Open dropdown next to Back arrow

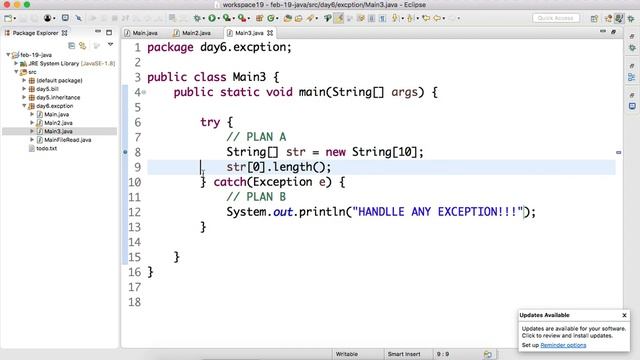click(x=444, y=18)
